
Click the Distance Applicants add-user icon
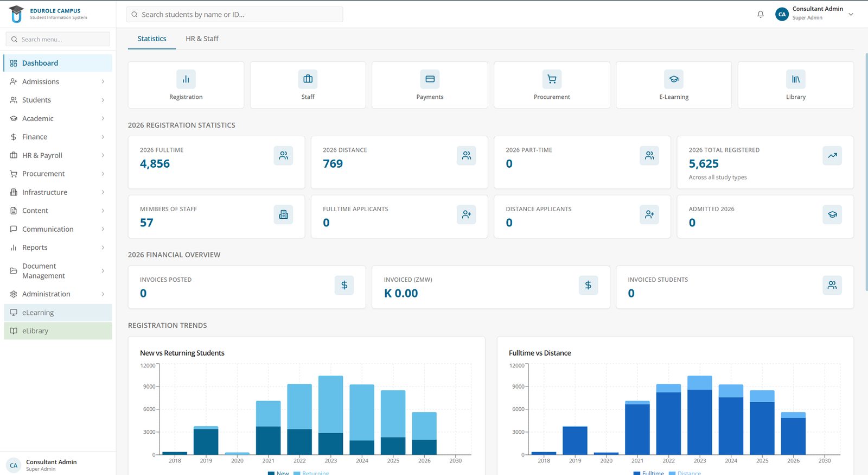pos(649,215)
